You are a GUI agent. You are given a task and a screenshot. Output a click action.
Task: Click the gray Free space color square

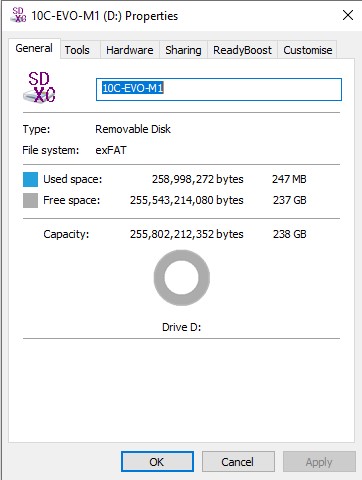click(x=30, y=201)
